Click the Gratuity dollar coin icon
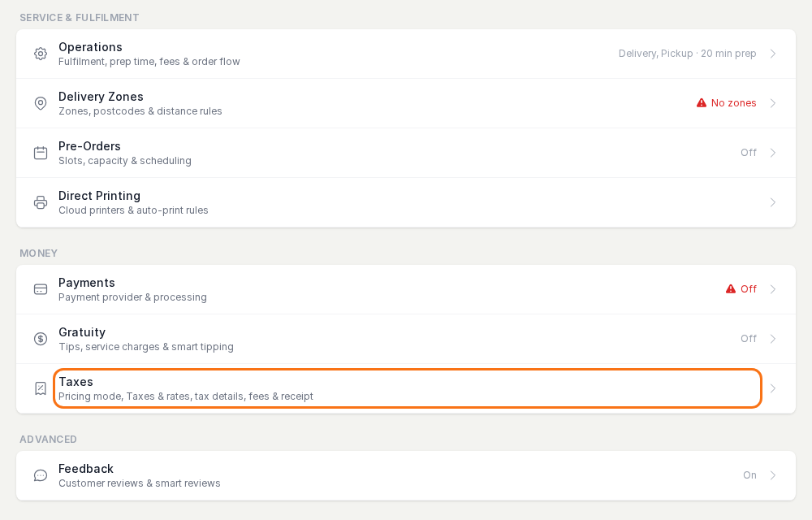 click(41, 339)
